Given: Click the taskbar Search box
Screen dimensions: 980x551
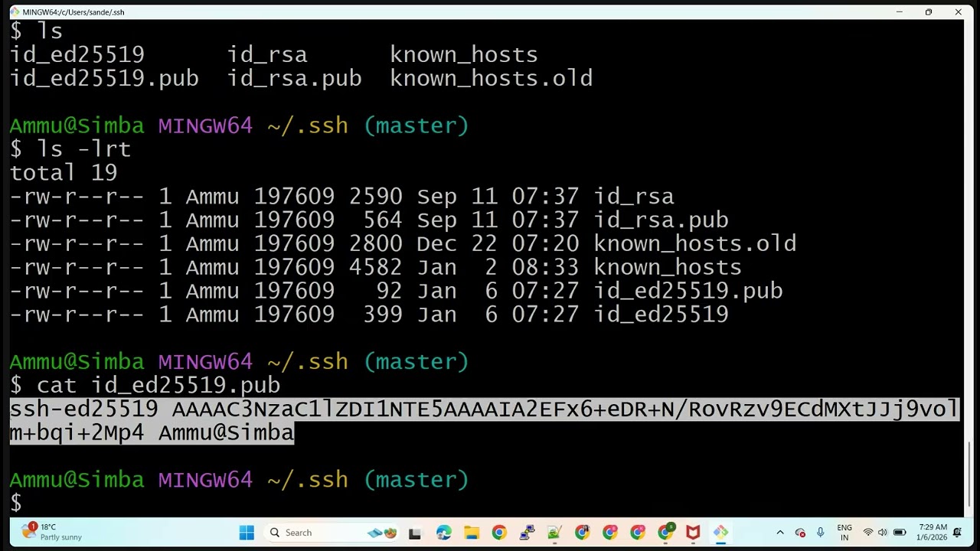Looking at the screenshot, I should [x=332, y=533].
